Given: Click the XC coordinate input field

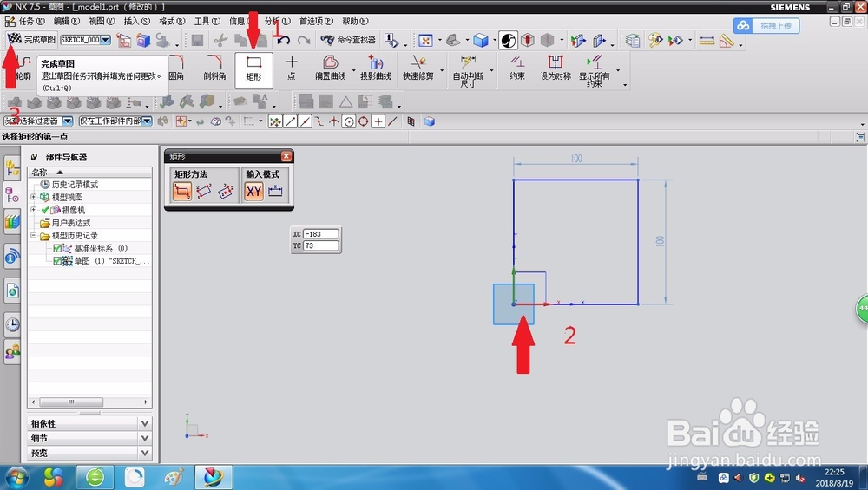Looking at the screenshot, I should pyautogui.click(x=321, y=234).
